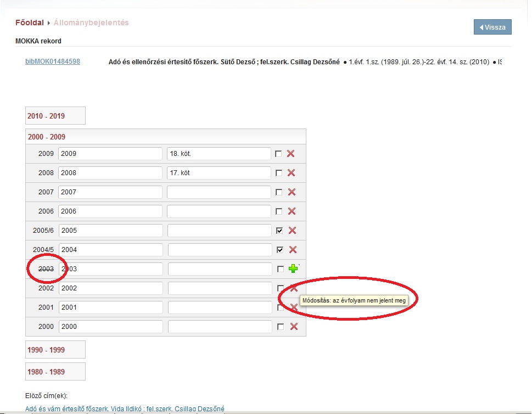Open the bibMOK01484598 record link
The height and width of the screenshot is (414, 532).
point(53,61)
